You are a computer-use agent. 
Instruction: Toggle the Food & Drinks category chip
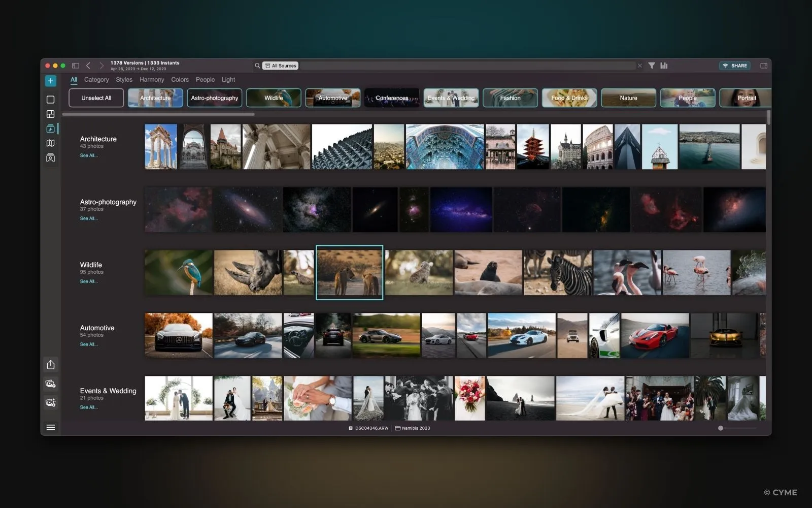point(569,98)
